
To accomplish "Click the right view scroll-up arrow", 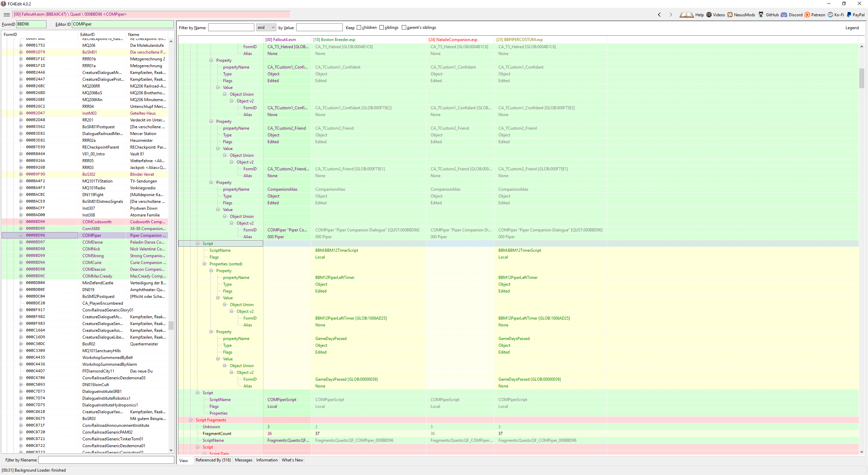I will click(x=862, y=46).
